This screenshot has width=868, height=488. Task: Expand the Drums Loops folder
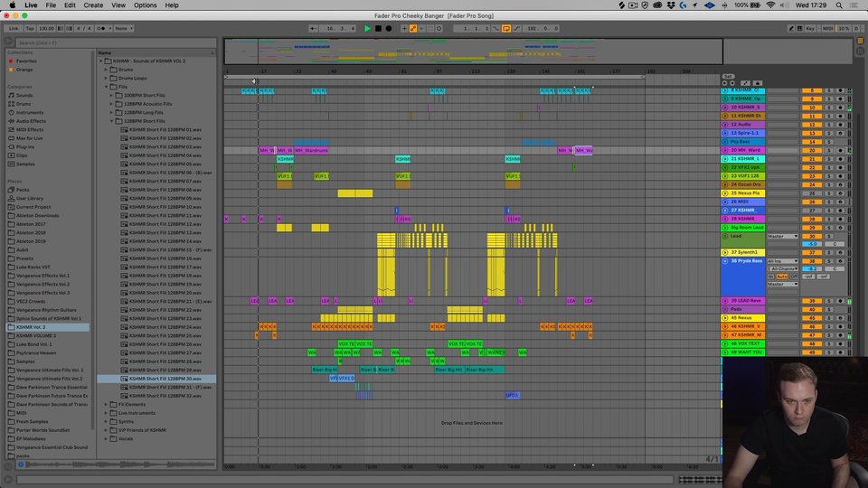coord(107,78)
